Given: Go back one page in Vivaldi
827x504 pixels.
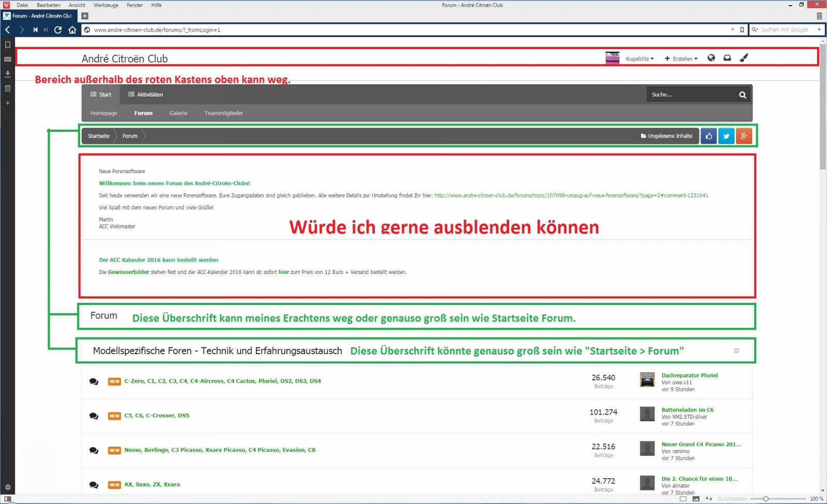Looking at the screenshot, I should coord(8,30).
